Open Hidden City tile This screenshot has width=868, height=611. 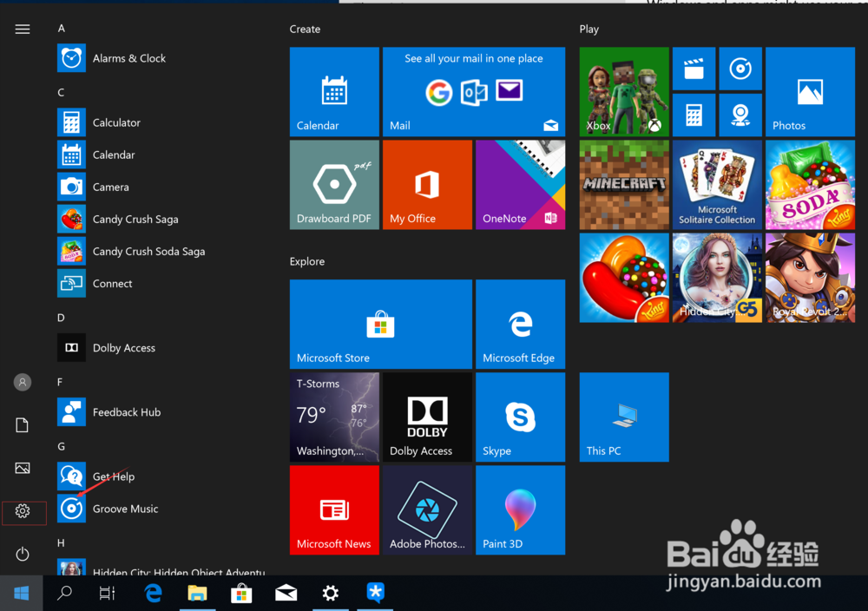(x=718, y=278)
